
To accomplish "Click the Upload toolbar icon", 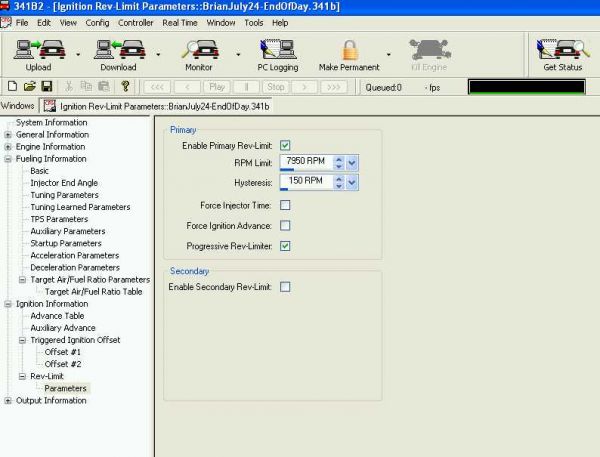I will point(37,51).
